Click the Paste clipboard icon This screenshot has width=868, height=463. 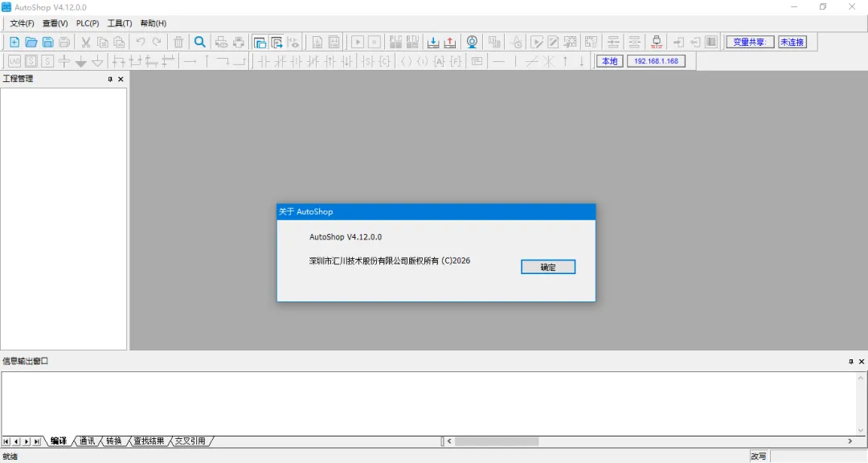coord(119,42)
